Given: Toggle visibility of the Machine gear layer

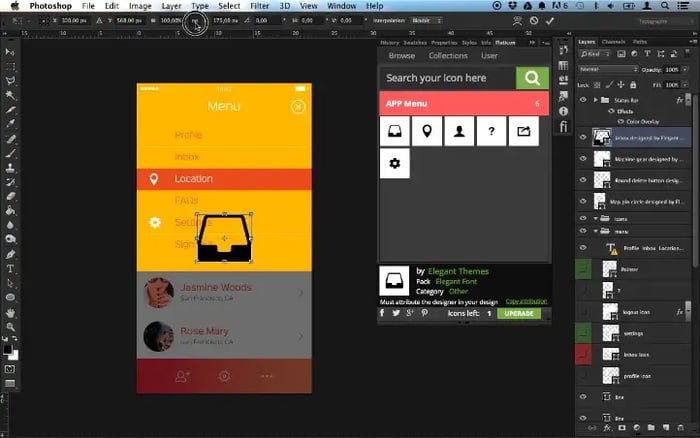Looking at the screenshot, I should [583, 158].
